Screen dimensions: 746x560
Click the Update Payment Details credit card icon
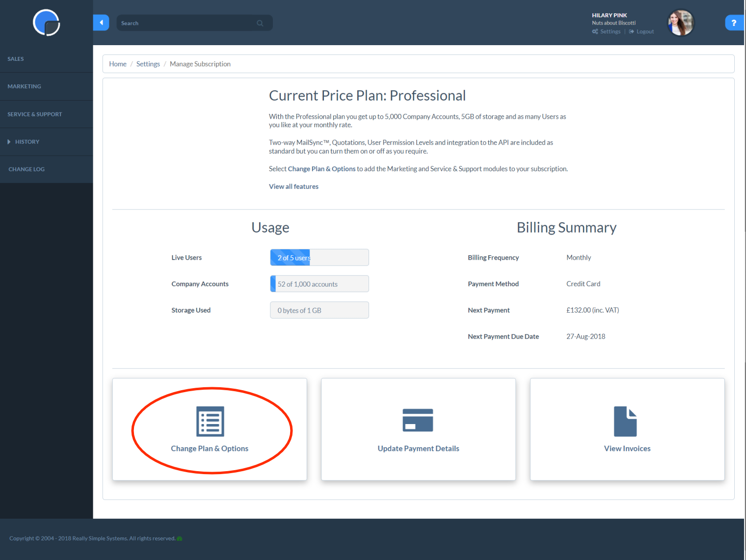pyautogui.click(x=418, y=420)
